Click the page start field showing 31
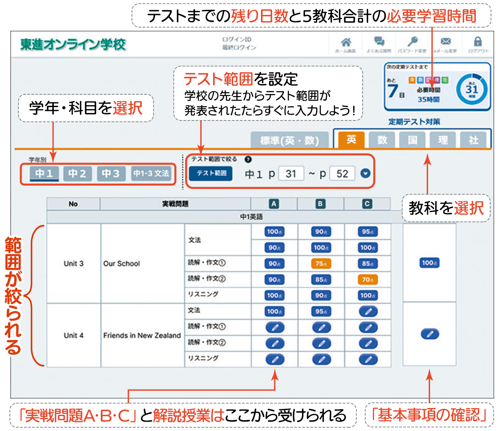This screenshot has width=504, height=431. coord(291,173)
